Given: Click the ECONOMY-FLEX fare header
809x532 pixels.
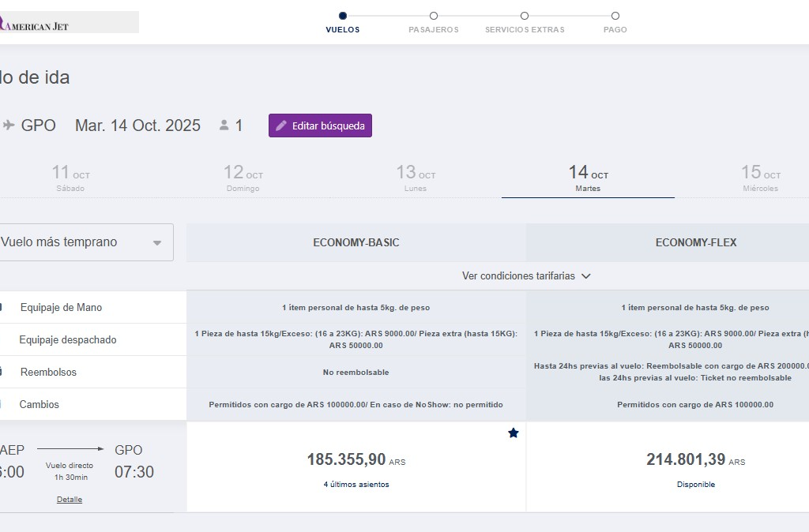Looking at the screenshot, I should pyautogui.click(x=696, y=242).
